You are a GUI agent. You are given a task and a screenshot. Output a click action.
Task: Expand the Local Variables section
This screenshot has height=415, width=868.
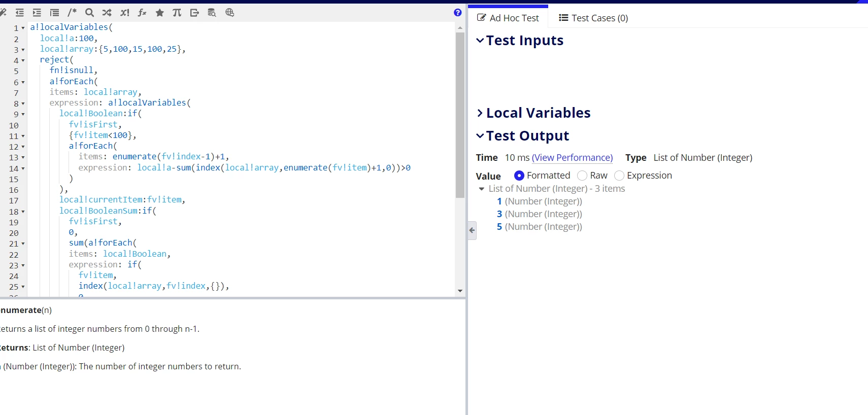[x=480, y=113]
